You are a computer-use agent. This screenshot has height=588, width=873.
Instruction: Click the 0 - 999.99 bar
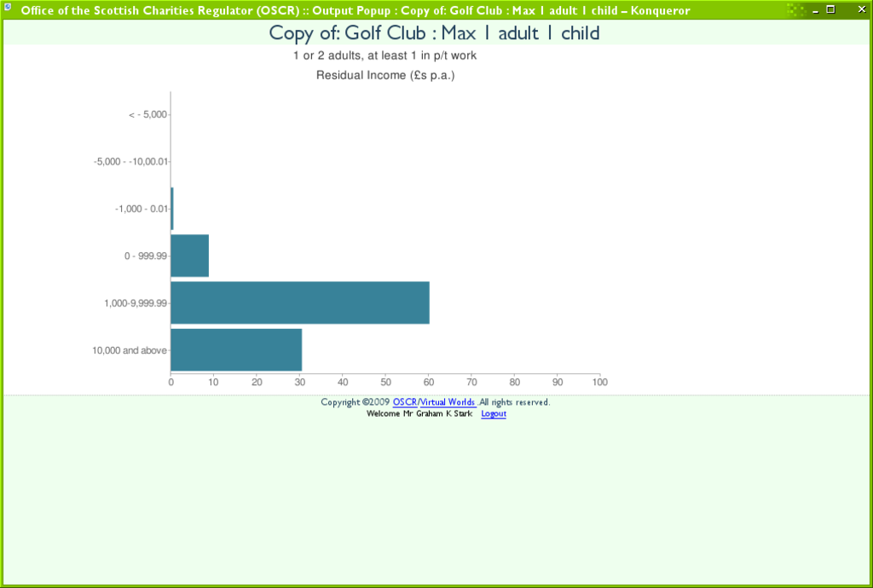(x=189, y=256)
